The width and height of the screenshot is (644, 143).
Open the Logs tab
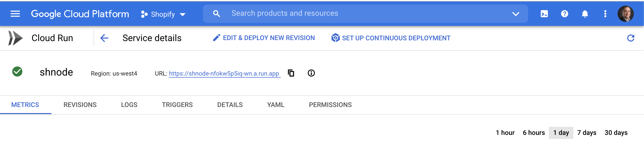(x=129, y=105)
